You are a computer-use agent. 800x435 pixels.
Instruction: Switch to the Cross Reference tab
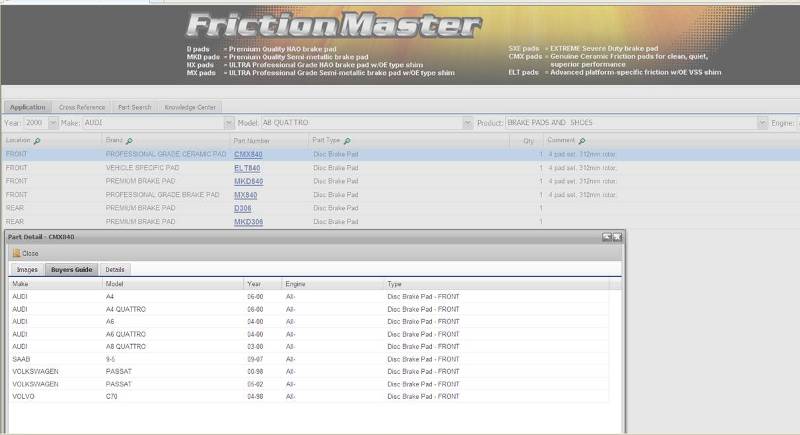pos(81,106)
